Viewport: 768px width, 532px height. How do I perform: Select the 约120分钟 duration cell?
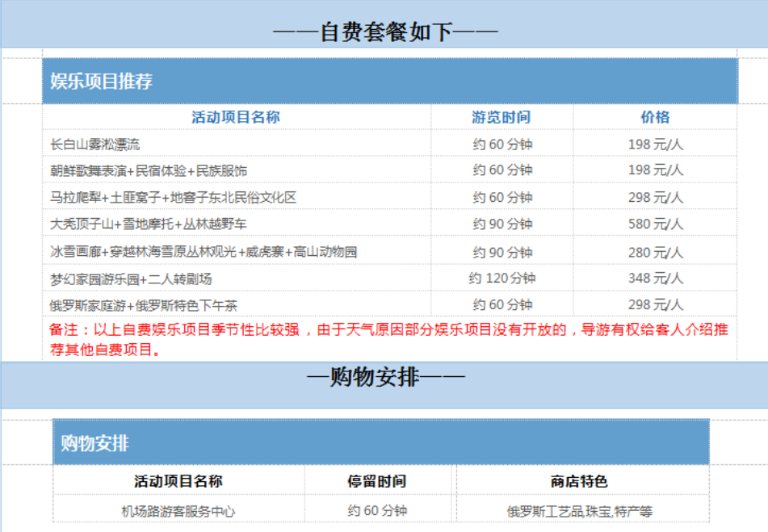click(x=502, y=279)
